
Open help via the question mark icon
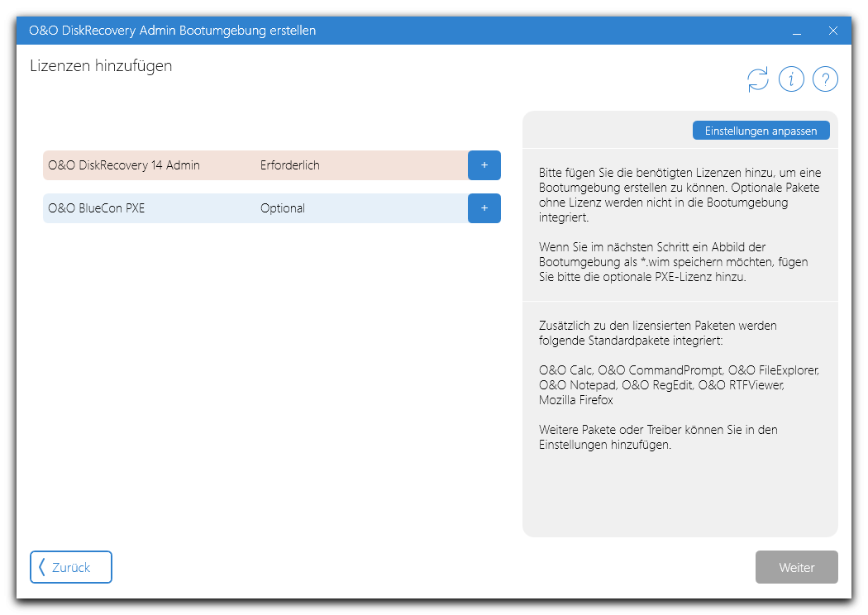pyautogui.click(x=825, y=79)
